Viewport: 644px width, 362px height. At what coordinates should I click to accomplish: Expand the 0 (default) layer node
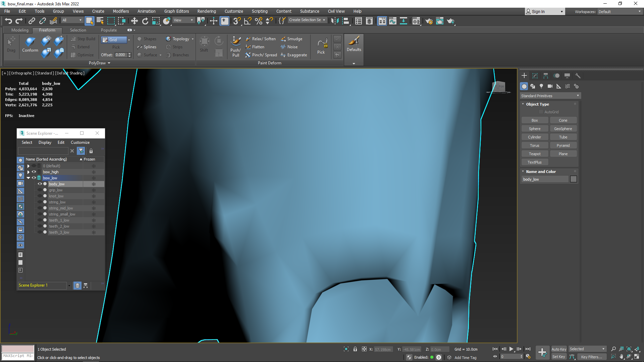point(29,166)
